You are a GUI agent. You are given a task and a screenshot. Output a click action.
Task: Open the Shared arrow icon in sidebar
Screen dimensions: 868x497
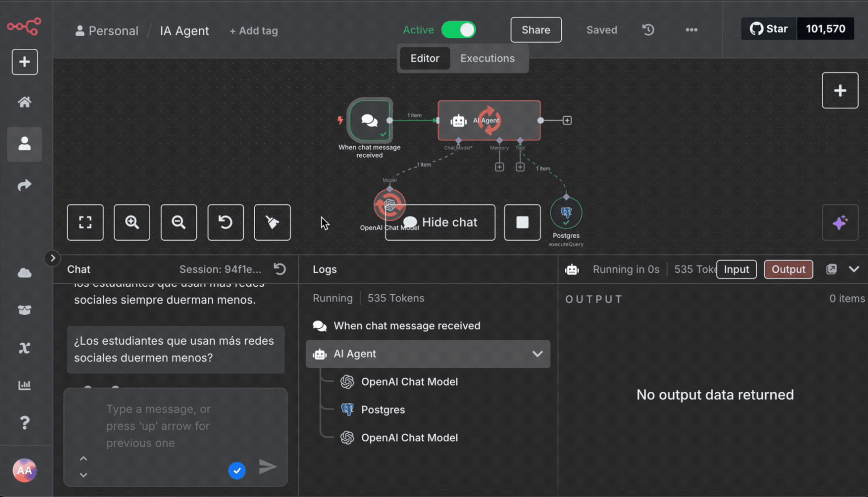click(x=25, y=185)
